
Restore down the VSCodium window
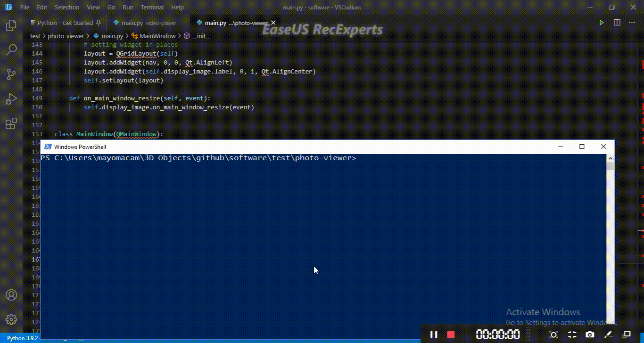tap(611, 8)
